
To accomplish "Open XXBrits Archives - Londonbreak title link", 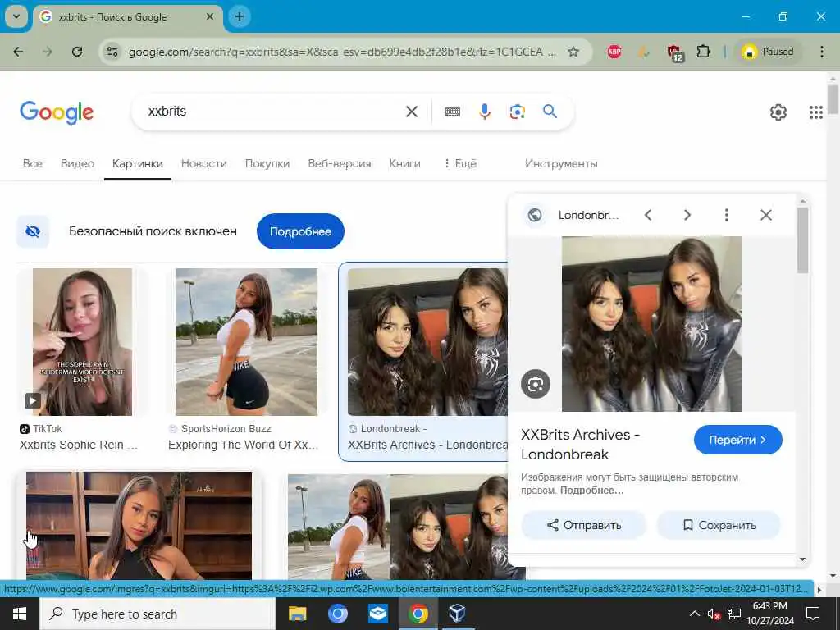I will (x=580, y=445).
